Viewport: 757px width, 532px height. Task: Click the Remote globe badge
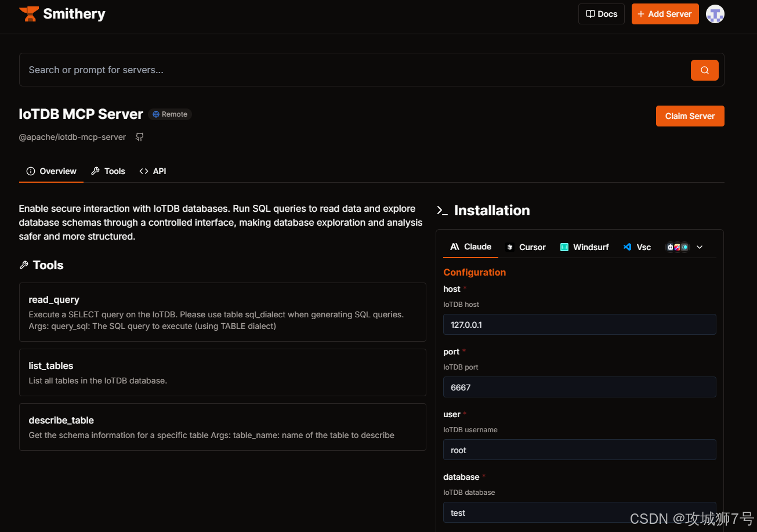170,114
